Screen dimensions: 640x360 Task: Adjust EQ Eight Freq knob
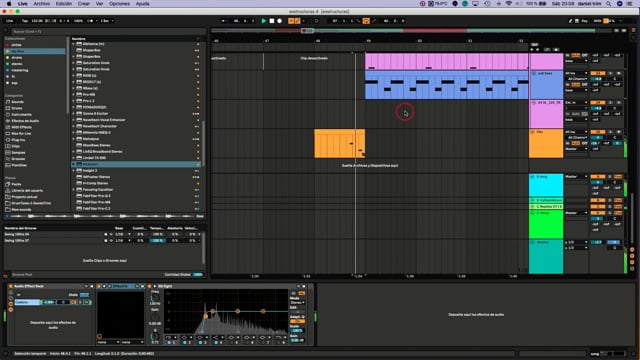click(x=155, y=298)
